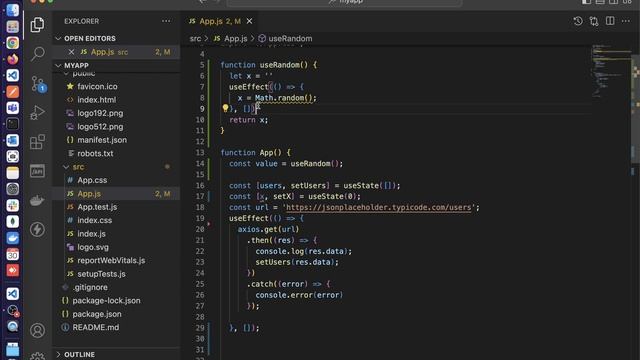The height and width of the screenshot is (360, 640).
Task: Open reportWebVitals.js in the explorer
Action: [111, 260]
